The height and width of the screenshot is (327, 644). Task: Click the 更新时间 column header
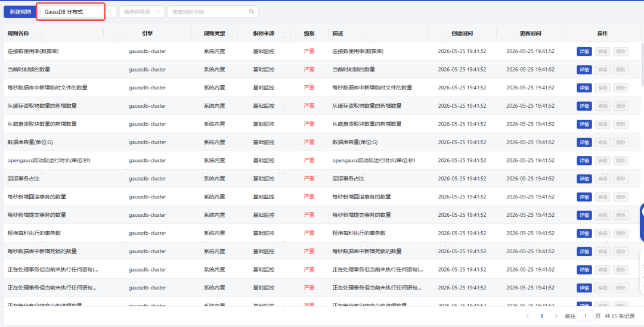pos(530,33)
